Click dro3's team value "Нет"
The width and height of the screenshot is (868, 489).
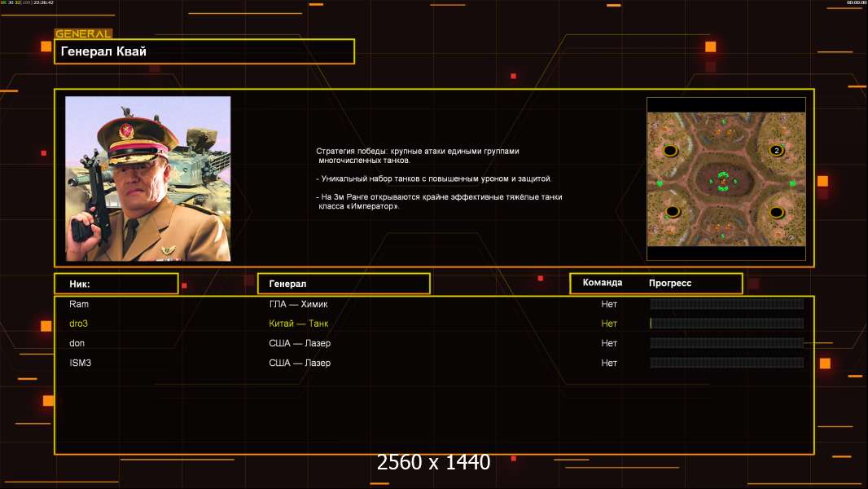point(609,324)
